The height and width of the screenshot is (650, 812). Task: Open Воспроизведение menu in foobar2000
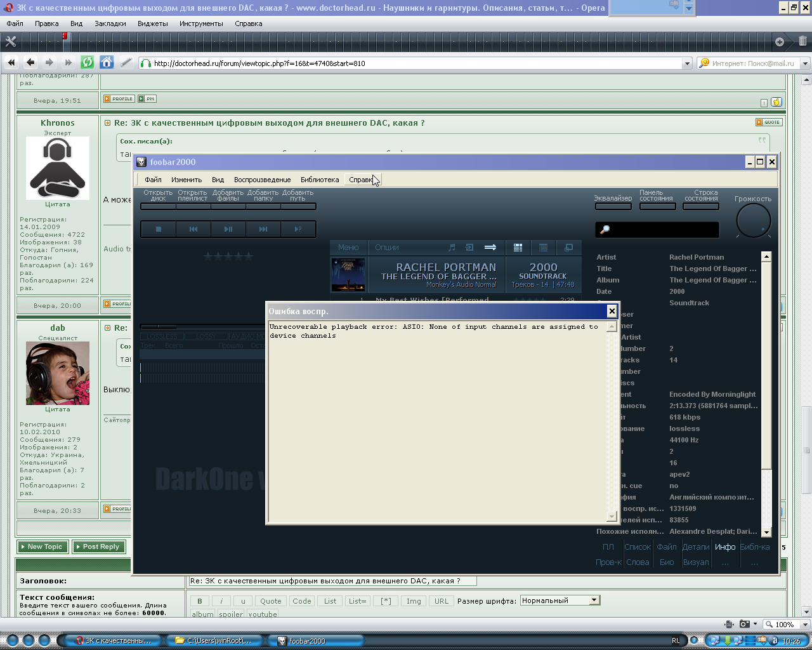(262, 180)
